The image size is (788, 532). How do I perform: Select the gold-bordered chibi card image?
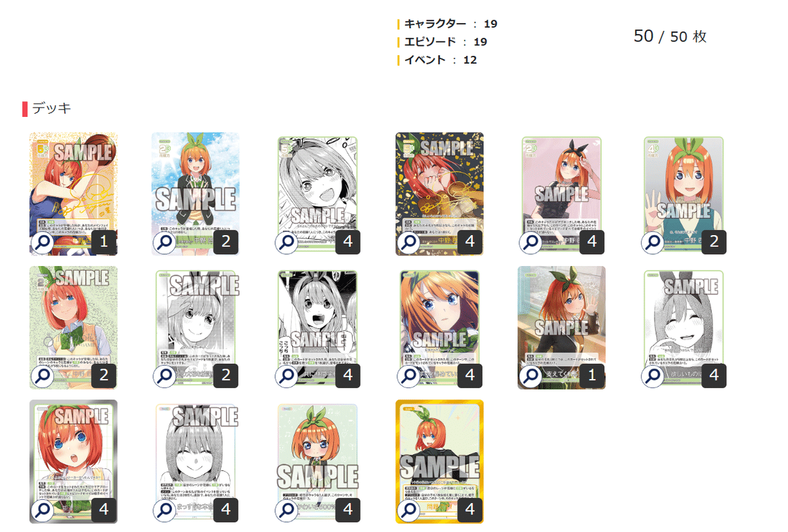pyautogui.click(x=439, y=461)
